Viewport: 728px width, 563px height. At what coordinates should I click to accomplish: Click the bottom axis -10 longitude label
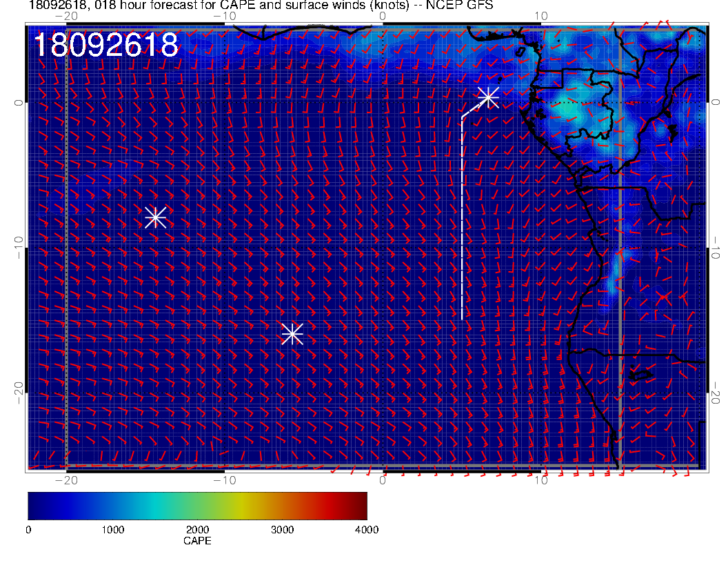point(225,480)
